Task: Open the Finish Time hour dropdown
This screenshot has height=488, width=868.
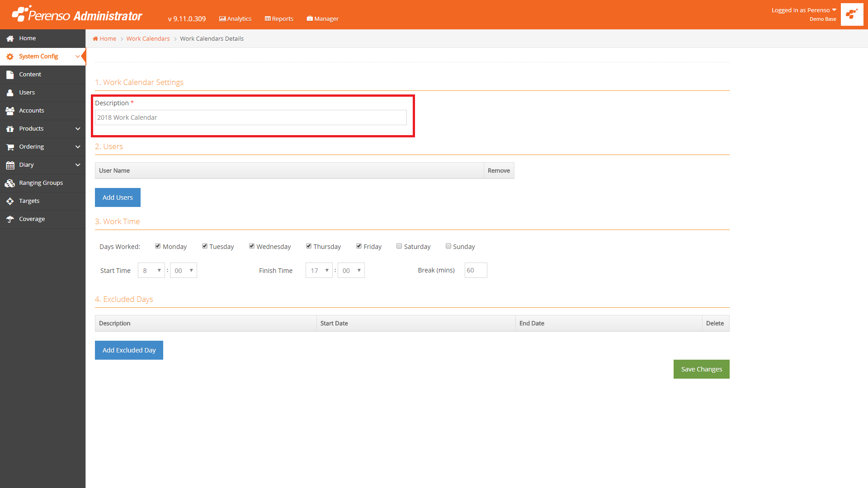Action: pos(319,270)
